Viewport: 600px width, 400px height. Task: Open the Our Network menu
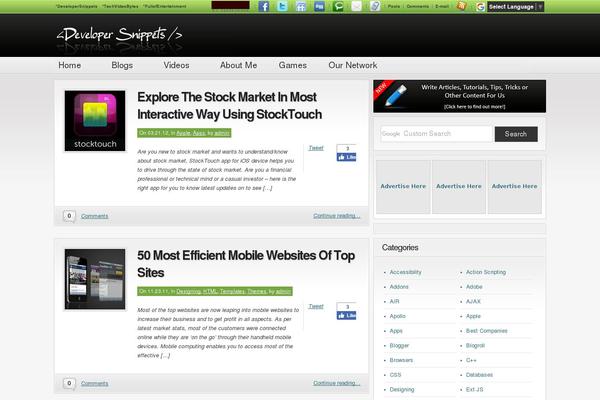[353, 65]
